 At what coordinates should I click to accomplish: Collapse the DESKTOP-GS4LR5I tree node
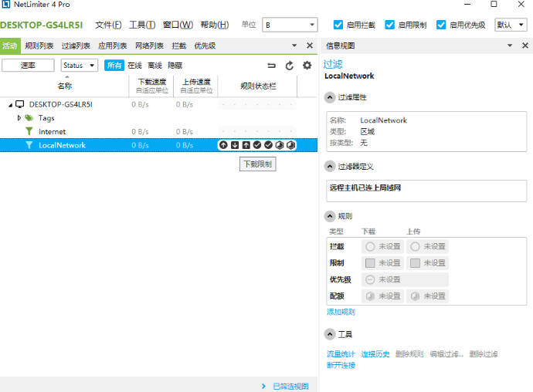pos(11,105)
